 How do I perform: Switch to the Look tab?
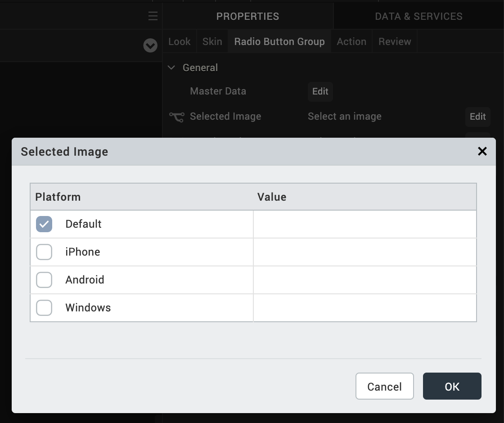click(x=180, y=42)
